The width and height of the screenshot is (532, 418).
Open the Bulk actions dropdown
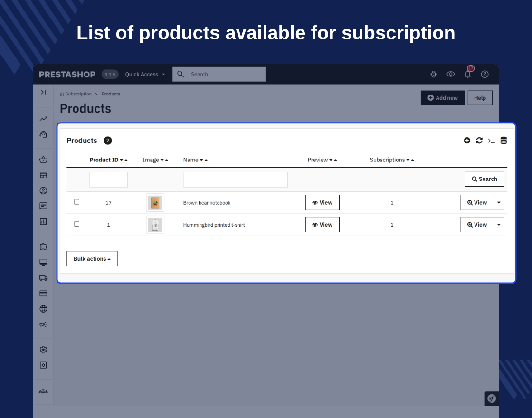click(92, 259)
